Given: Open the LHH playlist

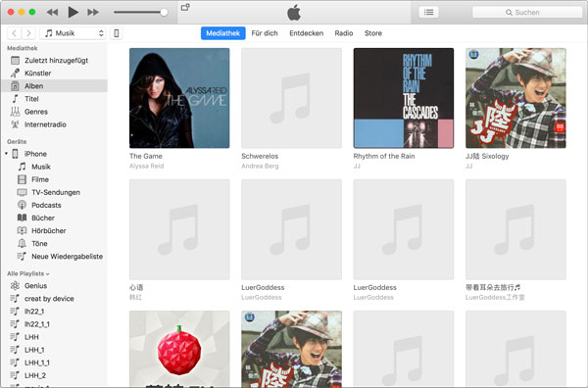Looking at the screenshot, I should [x=54, y=337].
